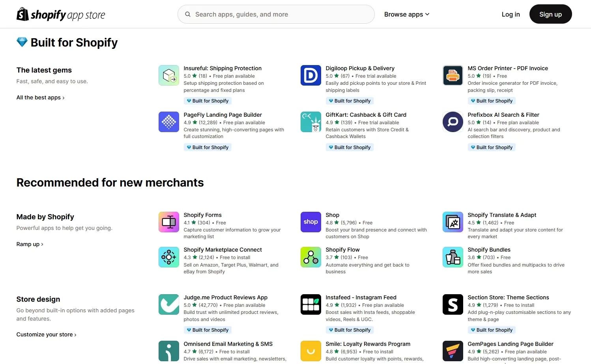Open PageFly Landing Page Builder title
Screen dimensions: 591x364
[x=223, y=115]
